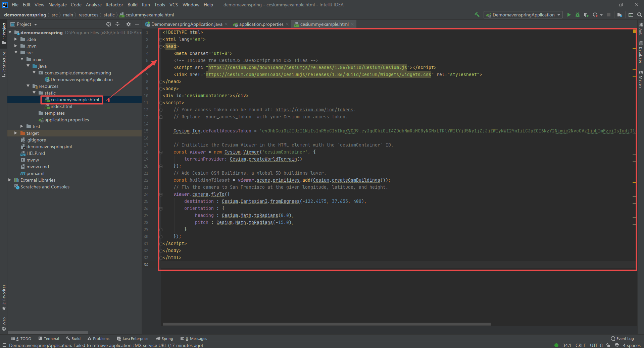This screenshot has height=348, width=644.
Task: Open the profiler dropdown arrow
Action: 601,15
